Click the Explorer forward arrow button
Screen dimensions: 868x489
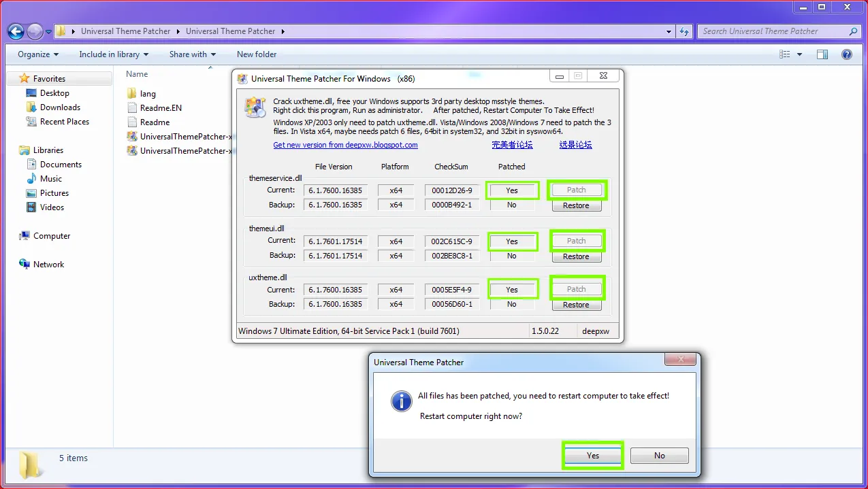click(x=35, y=31)
